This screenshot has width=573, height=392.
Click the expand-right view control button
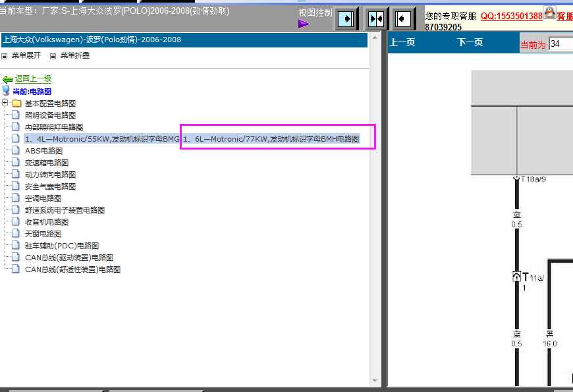(346, 18)
